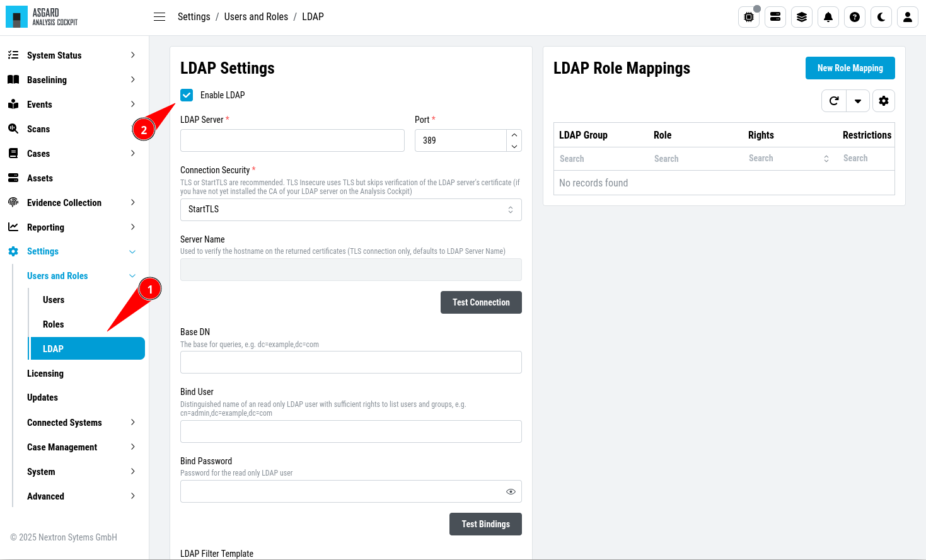Viewport: 926px width, 560px height.
Task: Show the Bind Password with eye icon
Action: click(x=511, y=491)
